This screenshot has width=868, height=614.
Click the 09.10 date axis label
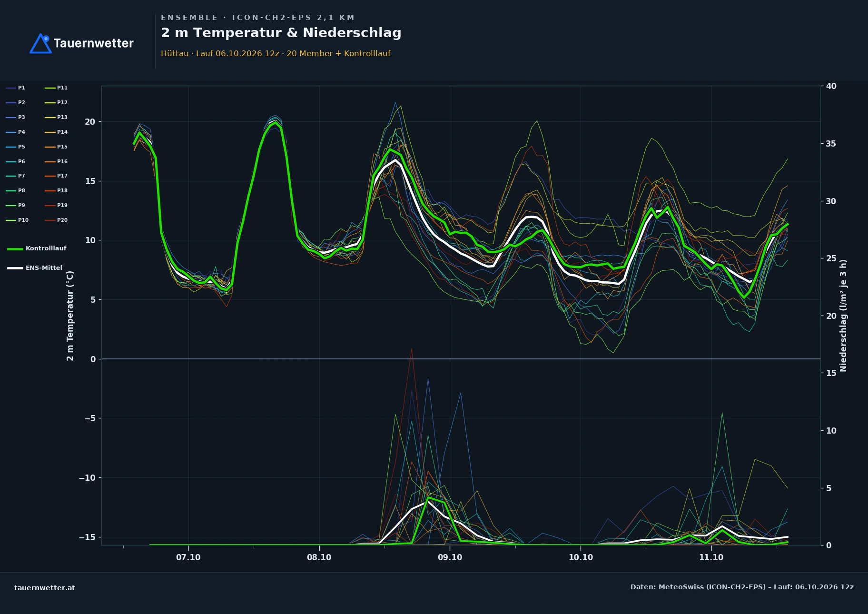coord(450,557)
